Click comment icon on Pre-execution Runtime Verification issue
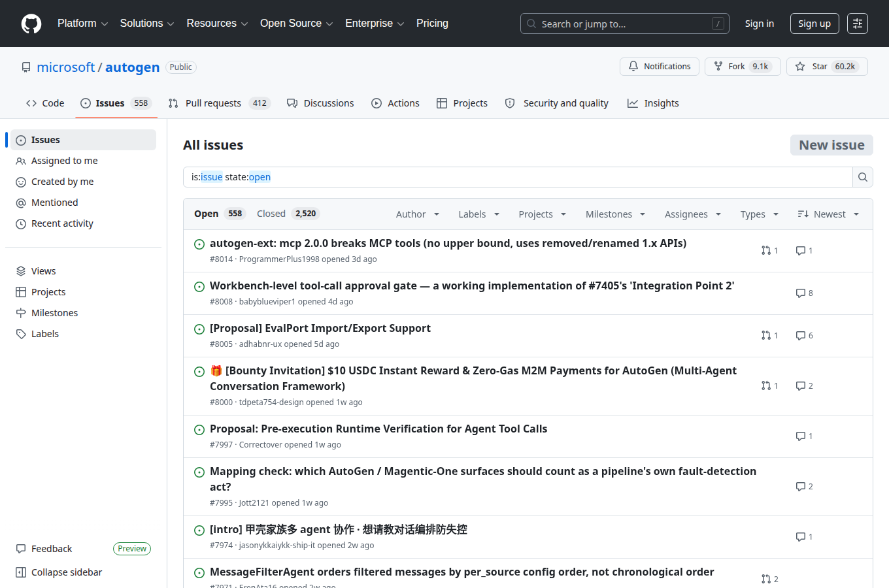This screenshot has height=588, width=889. [x=800, y=436]
